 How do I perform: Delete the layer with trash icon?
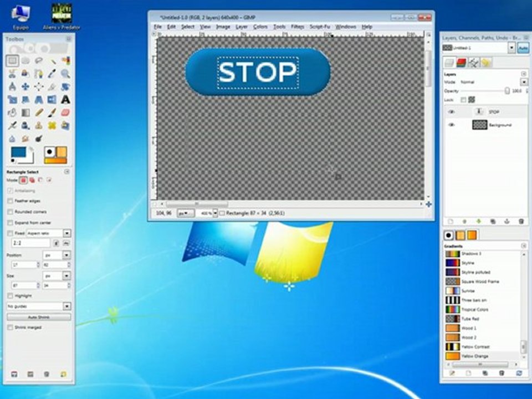(x=521, y=222)
